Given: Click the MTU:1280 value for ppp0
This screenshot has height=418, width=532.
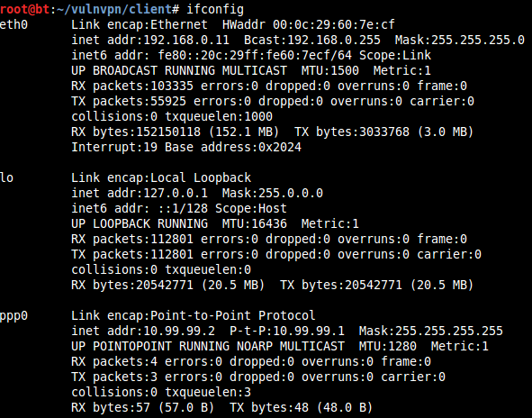Looking at the screenshot, I should pos(387,346).
